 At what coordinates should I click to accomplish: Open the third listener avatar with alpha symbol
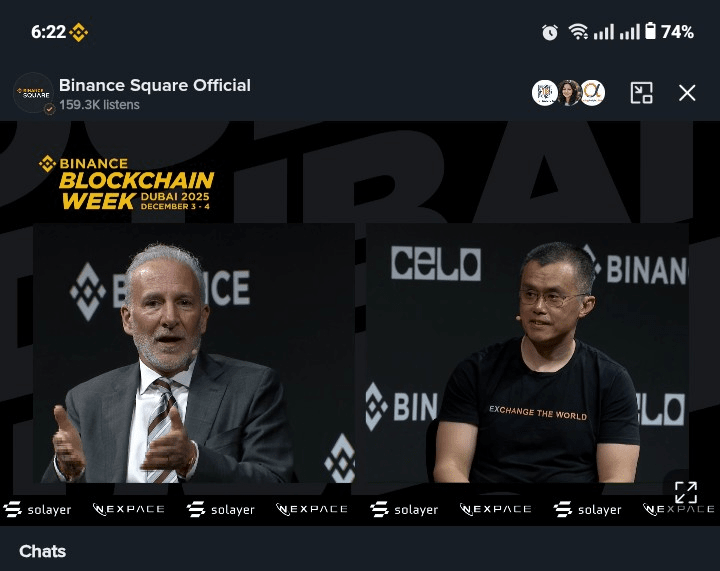tap(593, 93)
